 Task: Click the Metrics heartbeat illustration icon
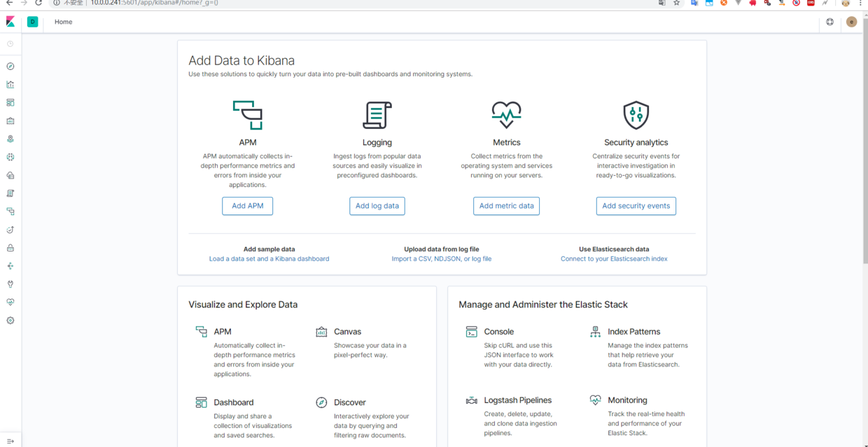507,115
